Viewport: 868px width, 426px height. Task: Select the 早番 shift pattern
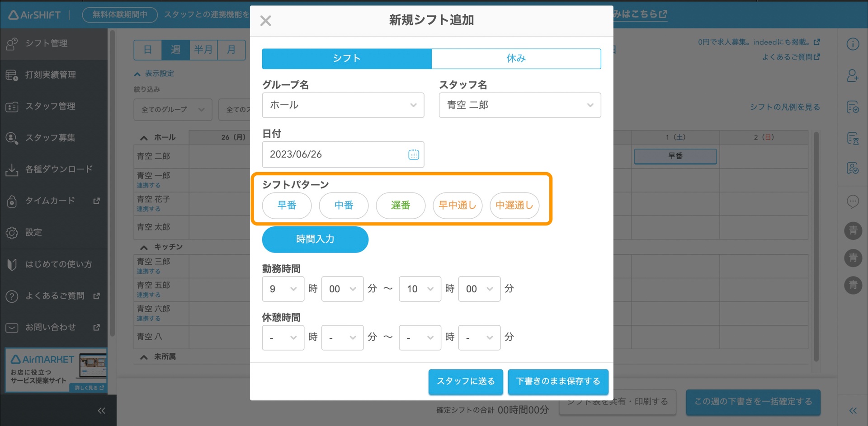coord(287,206)
